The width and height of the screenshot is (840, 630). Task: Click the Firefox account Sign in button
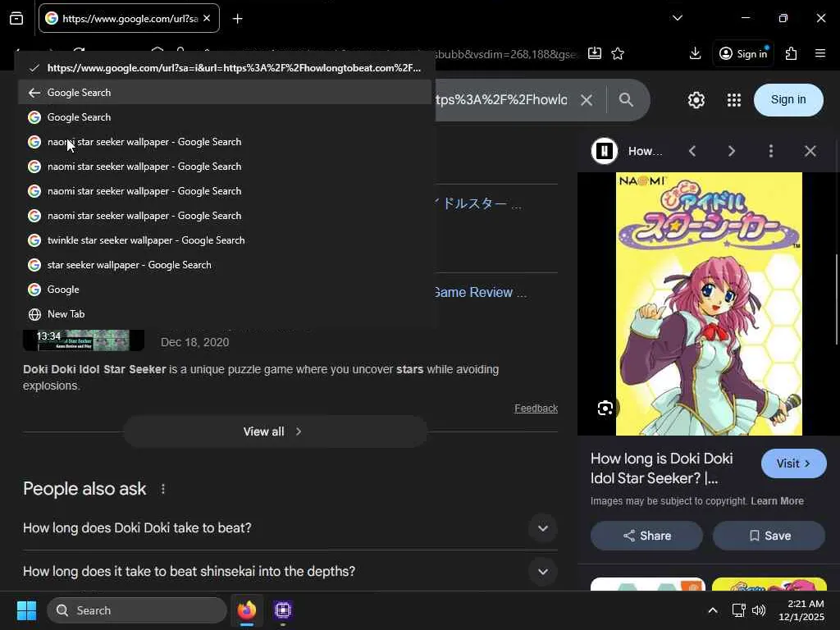pos(743,53)
